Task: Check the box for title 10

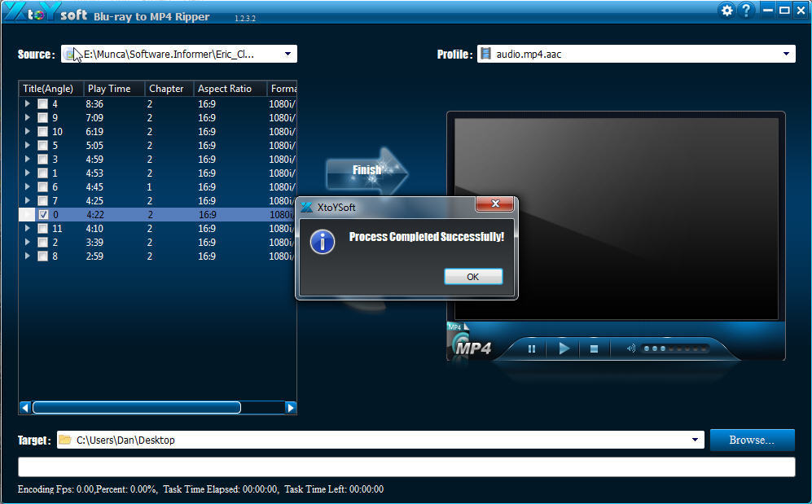Action: click(x=42, y=131)
